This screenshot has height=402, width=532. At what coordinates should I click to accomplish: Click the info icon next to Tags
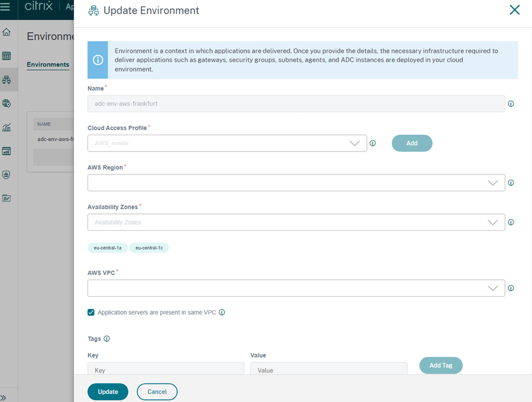pos(107,339)
